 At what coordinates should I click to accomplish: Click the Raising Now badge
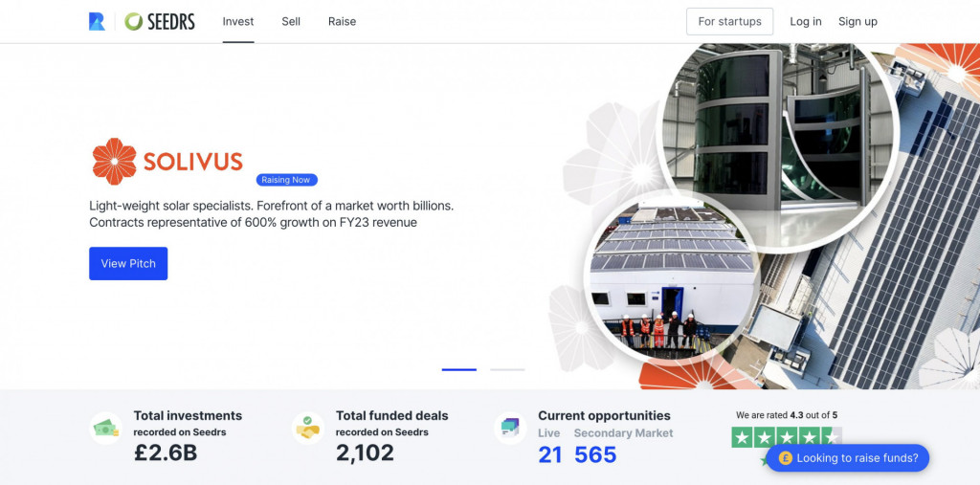(286, 180)
